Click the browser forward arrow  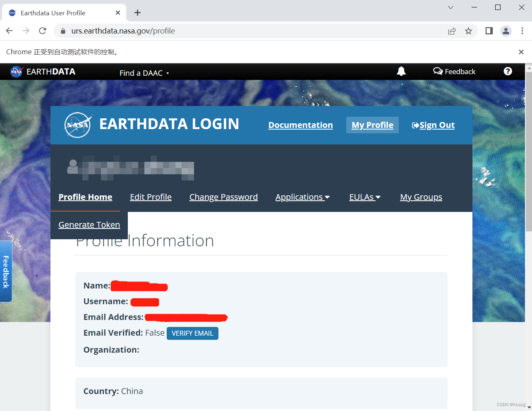click(x=26, y=31)
